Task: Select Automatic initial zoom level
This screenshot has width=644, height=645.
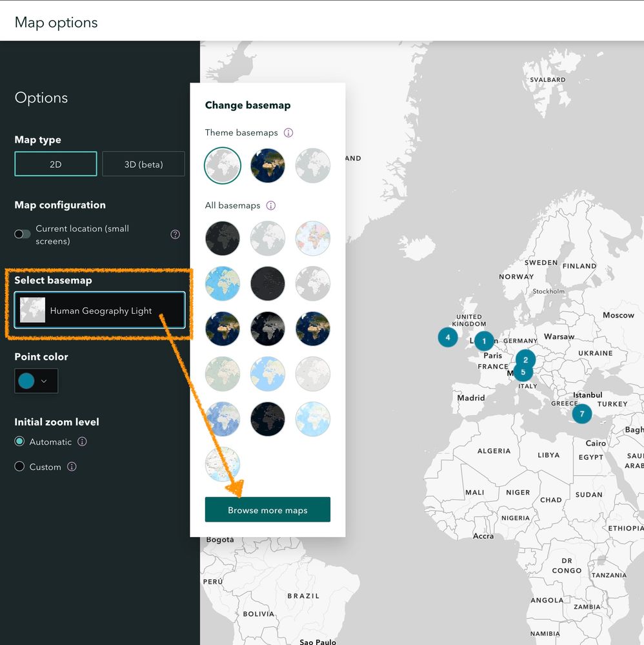Action: (x=20, y=442)
